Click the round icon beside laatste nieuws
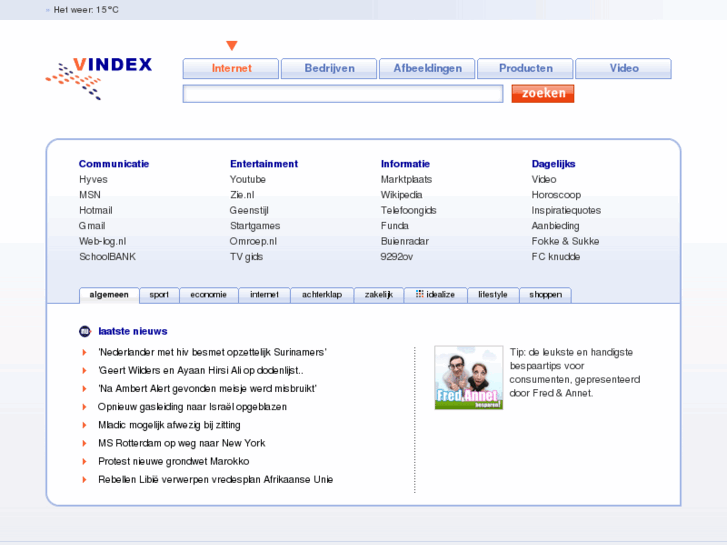Image resolution: width=727 pixels, height=545 pixels. point(85,332)
